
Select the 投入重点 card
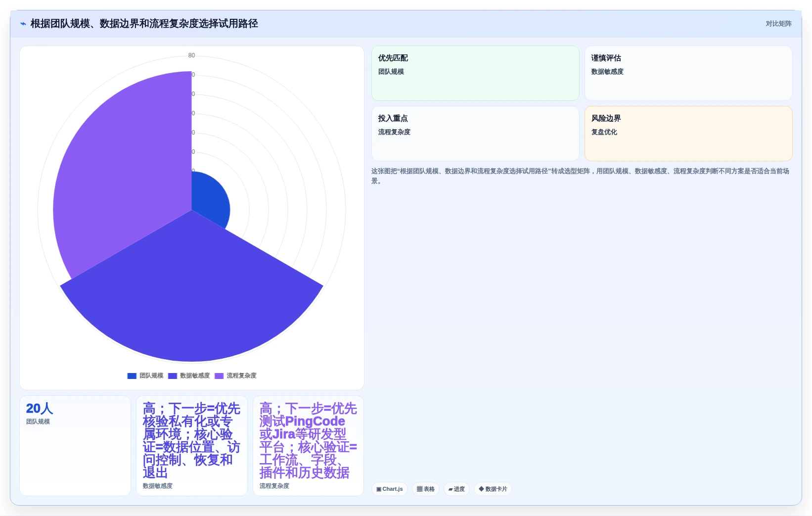click(475, 134)
